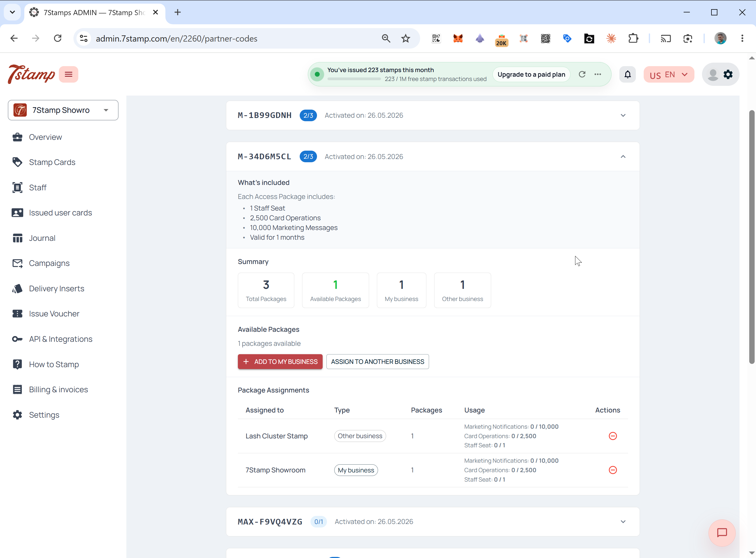The width and height of the screenshot is (756, 558).
Task: Open the chat support bubble
Action: [x=722, y=533]
